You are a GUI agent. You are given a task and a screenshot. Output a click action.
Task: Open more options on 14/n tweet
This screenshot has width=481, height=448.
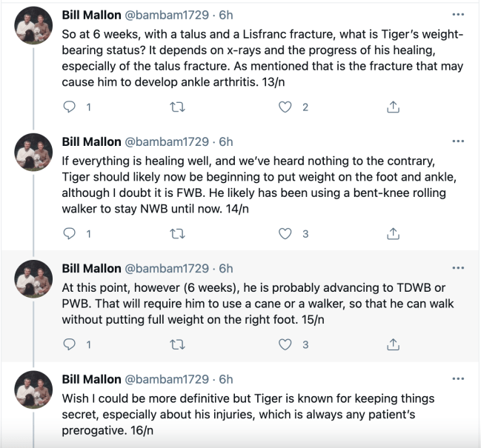(458, 141)
